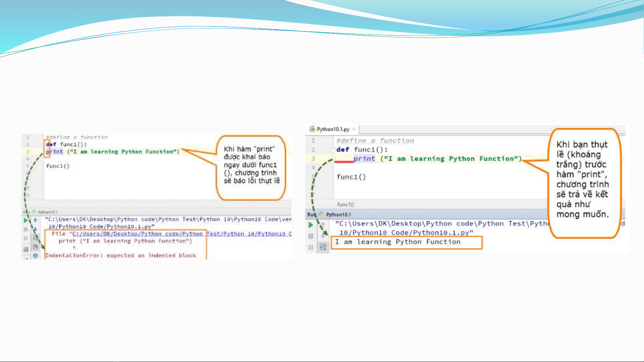Collapse the def func1() fold marker in right editor
This screenshot has height=362, width=644.
click(334, 150)
